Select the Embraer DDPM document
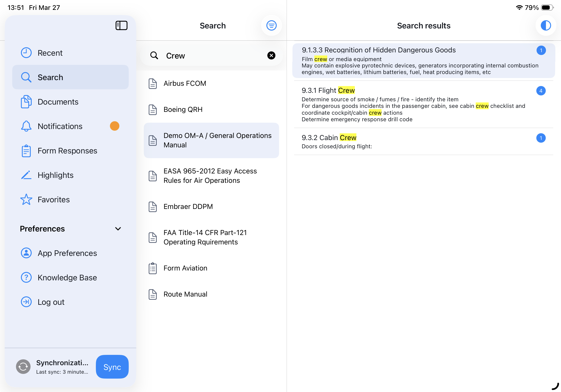The height and width of the screenshot is (392, 561). (x=188, y=207)
